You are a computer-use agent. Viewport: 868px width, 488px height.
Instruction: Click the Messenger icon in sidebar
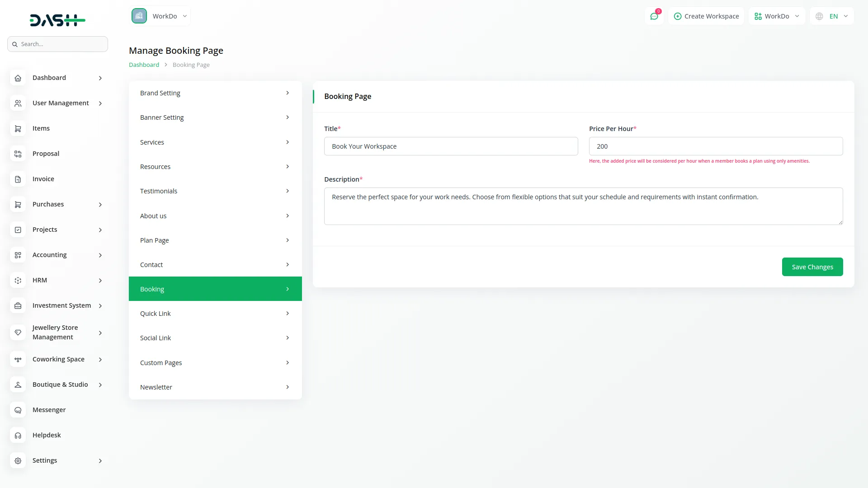18,410
